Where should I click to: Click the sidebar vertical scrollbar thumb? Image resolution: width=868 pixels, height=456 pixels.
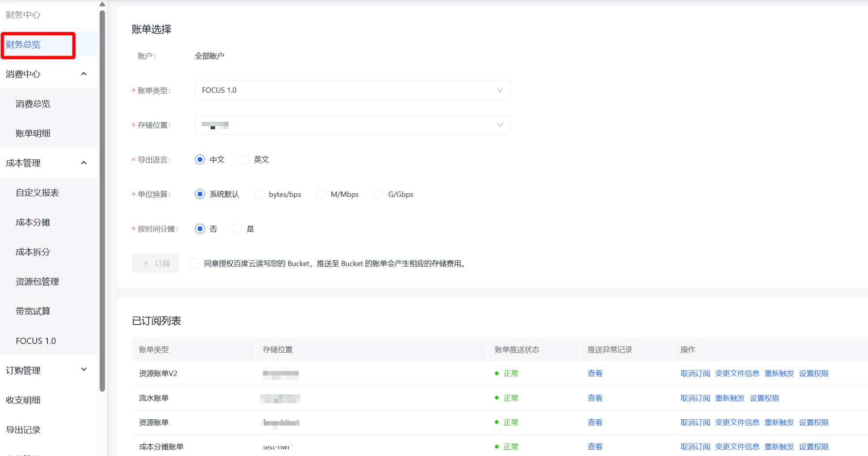coord(102,200)
